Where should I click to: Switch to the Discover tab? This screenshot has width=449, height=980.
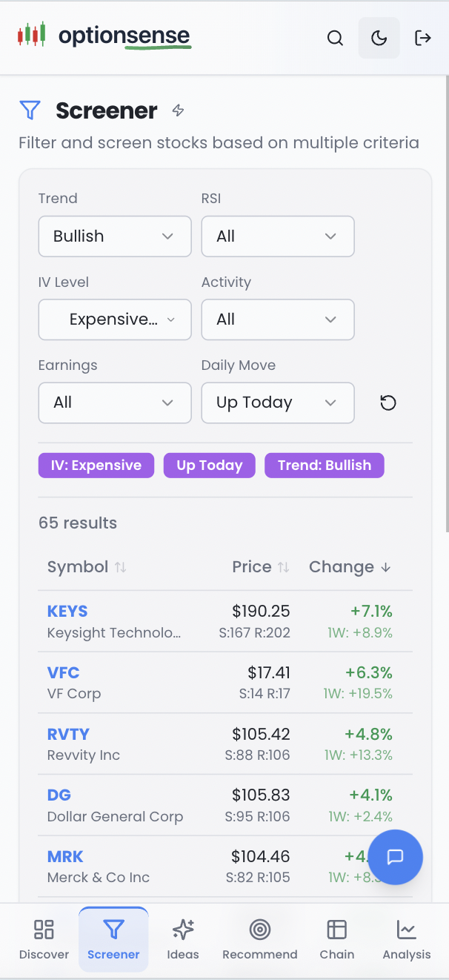(44, 938)
